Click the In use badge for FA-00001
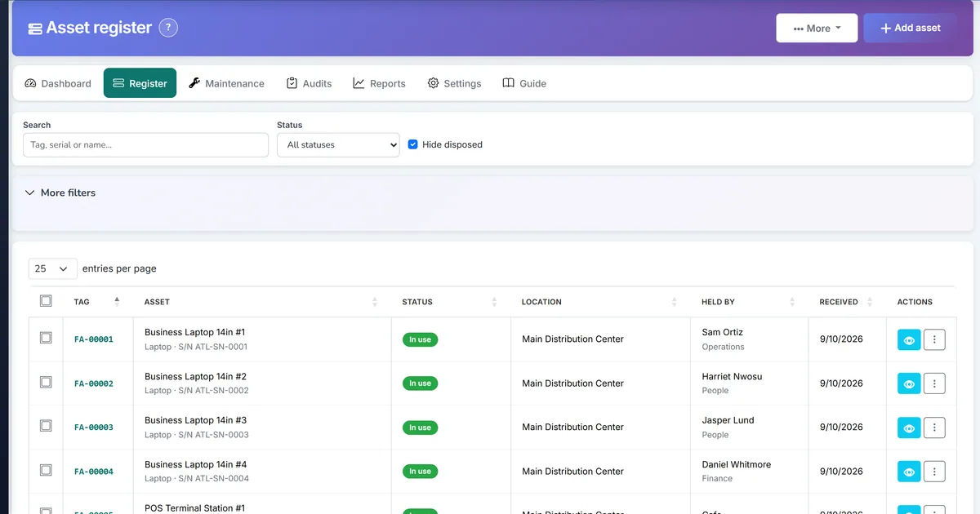The image size is (980, 514). pyautogui.click(x=421, y=339)
